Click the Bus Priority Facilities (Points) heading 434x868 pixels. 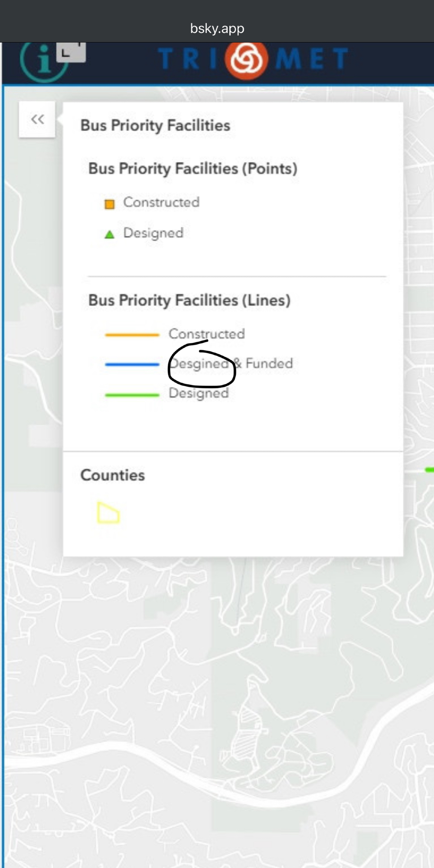pos(193,168)
